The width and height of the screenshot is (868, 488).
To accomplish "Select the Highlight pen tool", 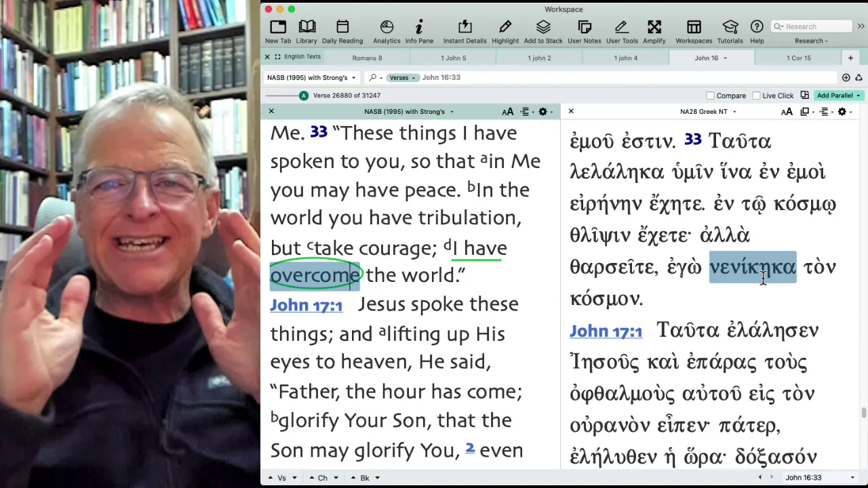I will pyautogui.click(x=505, y=32).
